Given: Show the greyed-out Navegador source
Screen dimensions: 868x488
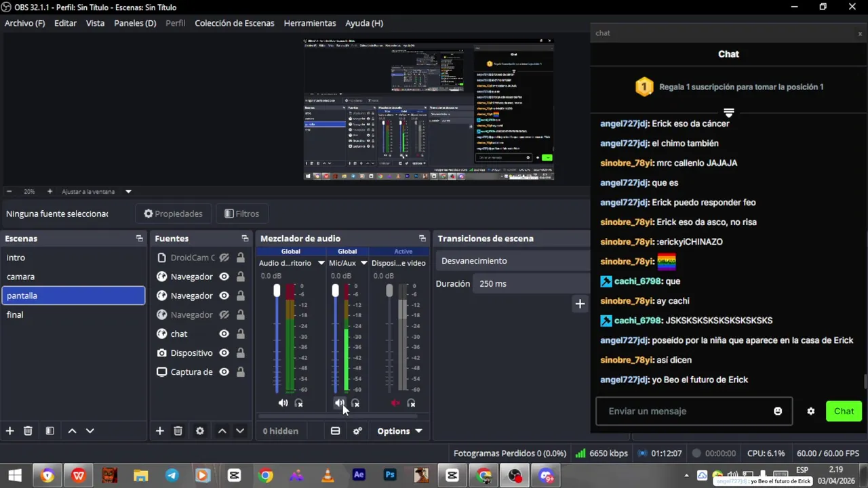Looking at the screenshot, I should pos(224,314).
